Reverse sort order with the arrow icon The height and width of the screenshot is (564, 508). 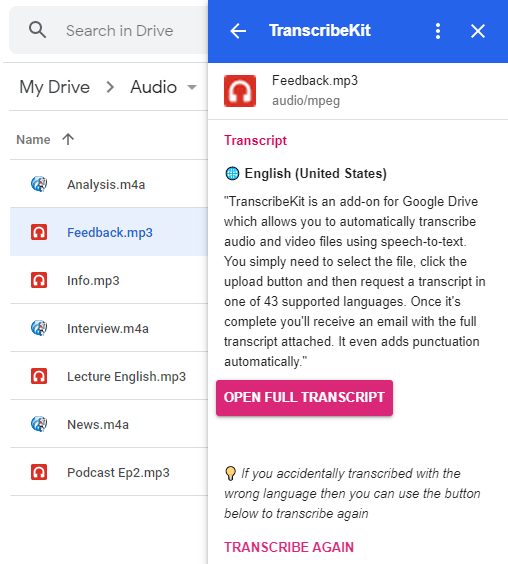(68, 139)
